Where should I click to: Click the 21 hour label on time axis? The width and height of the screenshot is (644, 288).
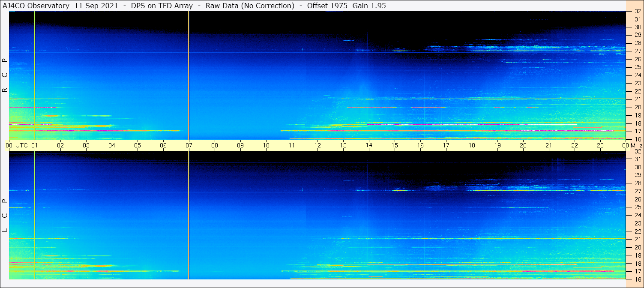coord(549,145)
